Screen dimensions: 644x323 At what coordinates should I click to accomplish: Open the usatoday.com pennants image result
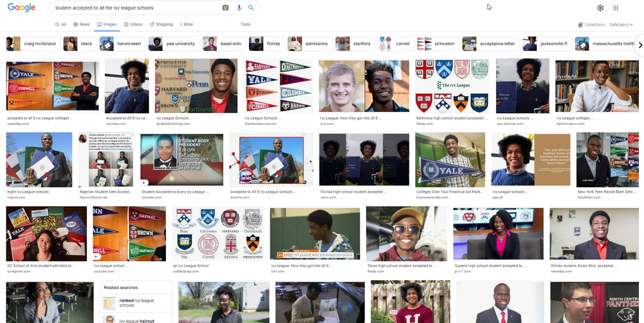point(52,87)
